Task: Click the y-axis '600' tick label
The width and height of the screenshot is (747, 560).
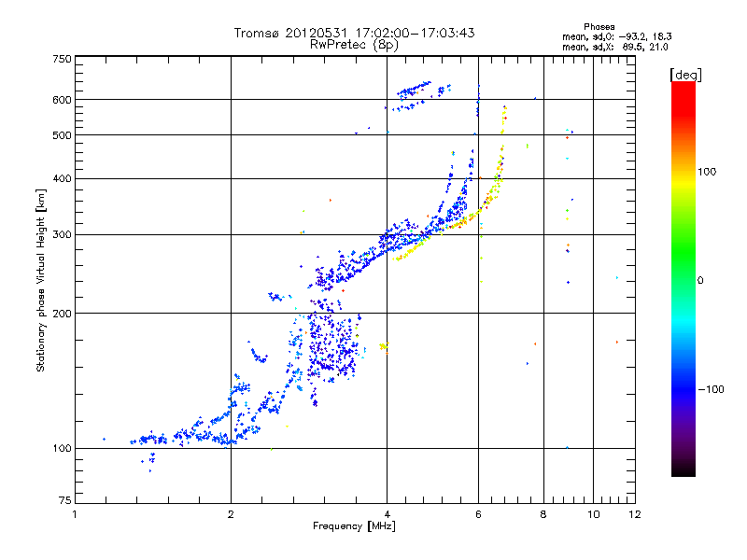Action: tap(62, 100)
